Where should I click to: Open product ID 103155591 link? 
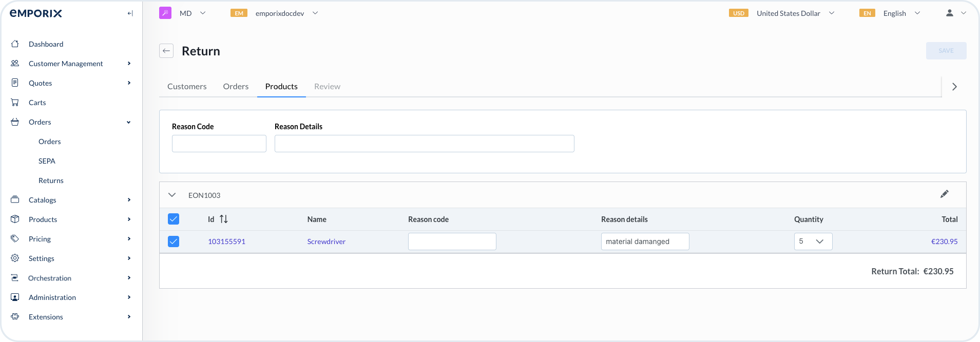(x=226, y=242)
